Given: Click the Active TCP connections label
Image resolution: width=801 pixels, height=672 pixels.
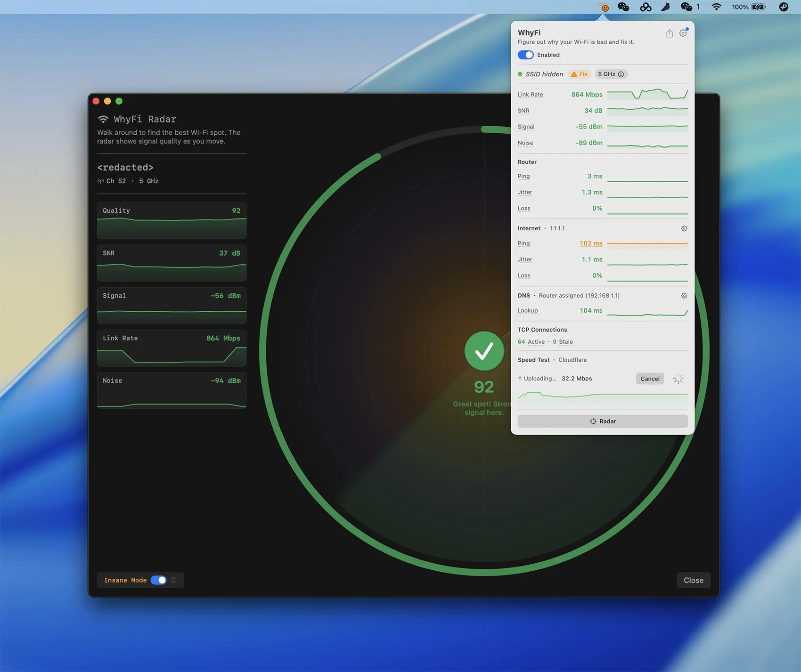Looking at the screenshot, I should (536, 342).
